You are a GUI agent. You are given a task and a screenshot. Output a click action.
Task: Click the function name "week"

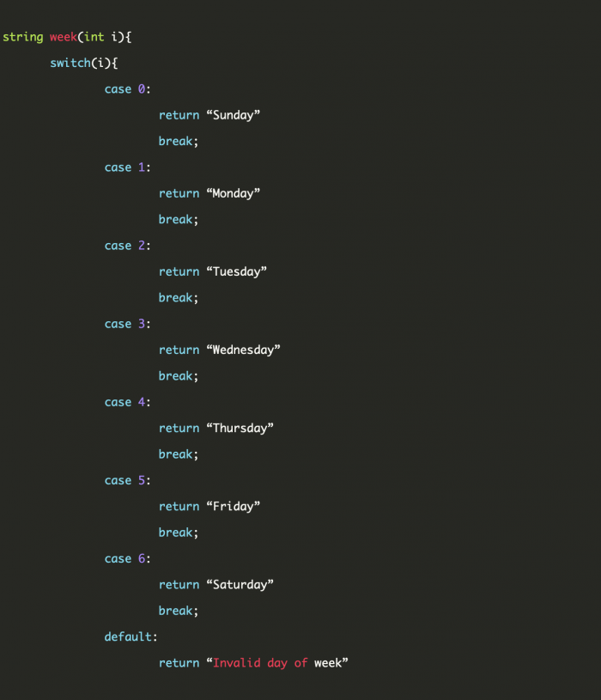[64, 37]
